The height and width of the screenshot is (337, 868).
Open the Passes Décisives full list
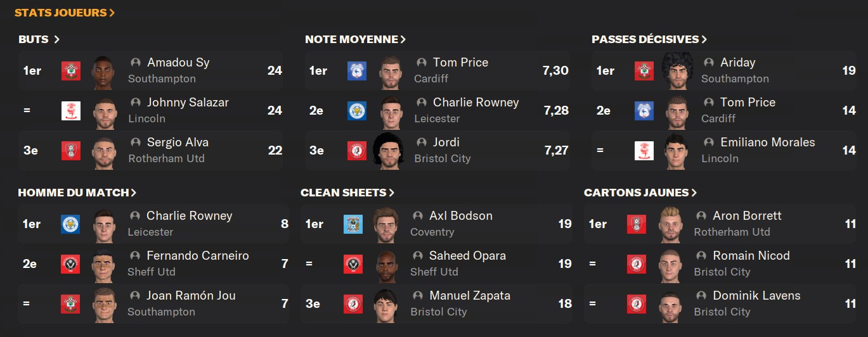pos(649,39)
